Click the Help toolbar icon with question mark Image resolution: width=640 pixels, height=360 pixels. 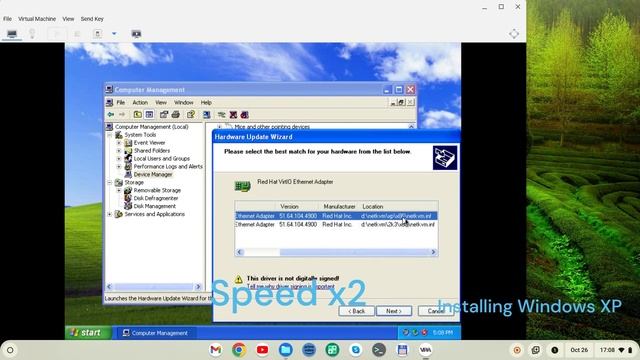[x=191, y=115]
